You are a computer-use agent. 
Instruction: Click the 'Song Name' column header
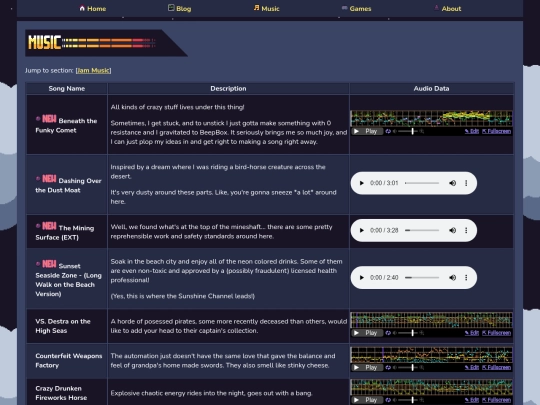(x=67, y=89)
